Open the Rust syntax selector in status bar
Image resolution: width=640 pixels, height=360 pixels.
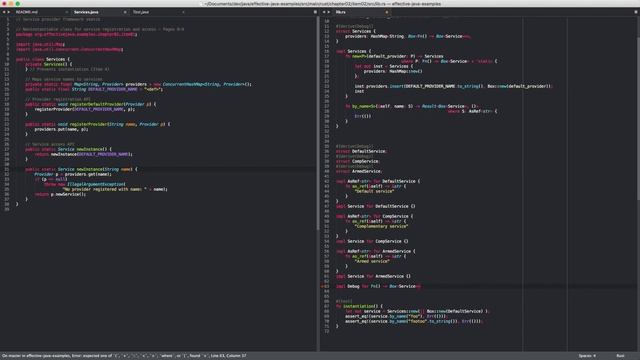click(x=620, y=356)
